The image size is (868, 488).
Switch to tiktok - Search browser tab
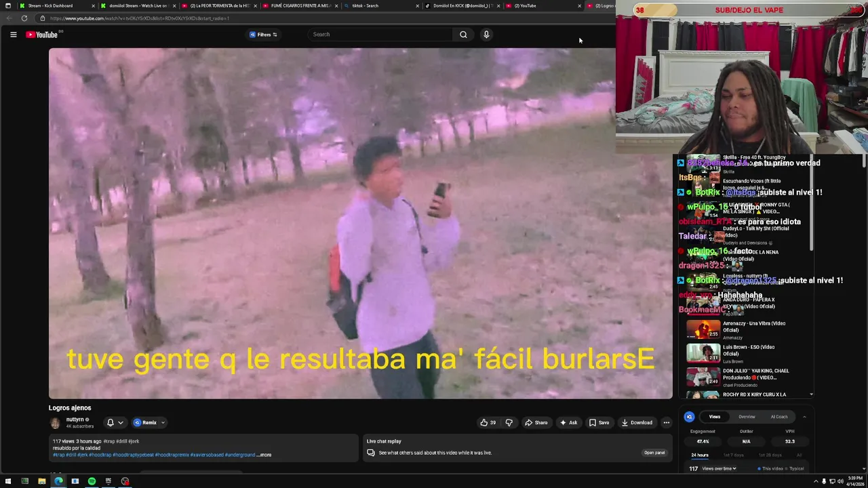click(x=380, y=5)
